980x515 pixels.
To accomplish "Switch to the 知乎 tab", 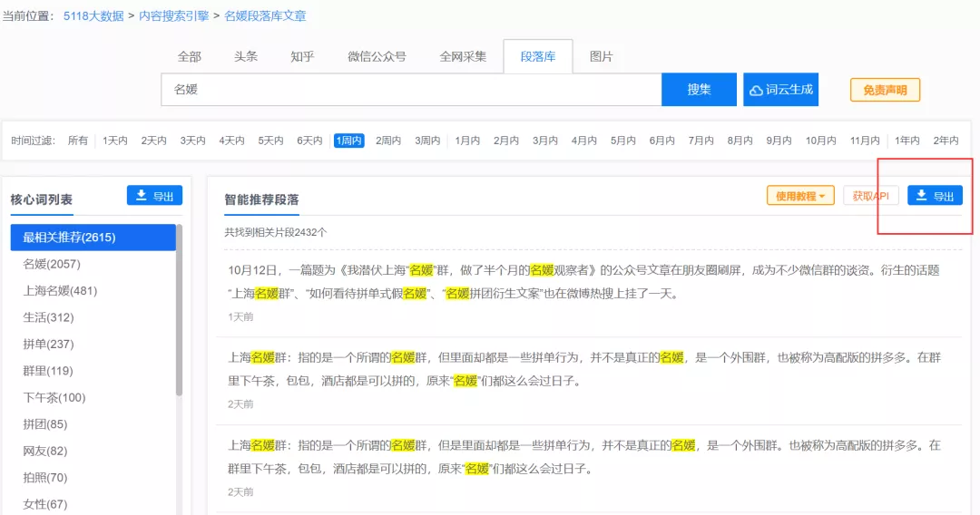I will [302, 56].
